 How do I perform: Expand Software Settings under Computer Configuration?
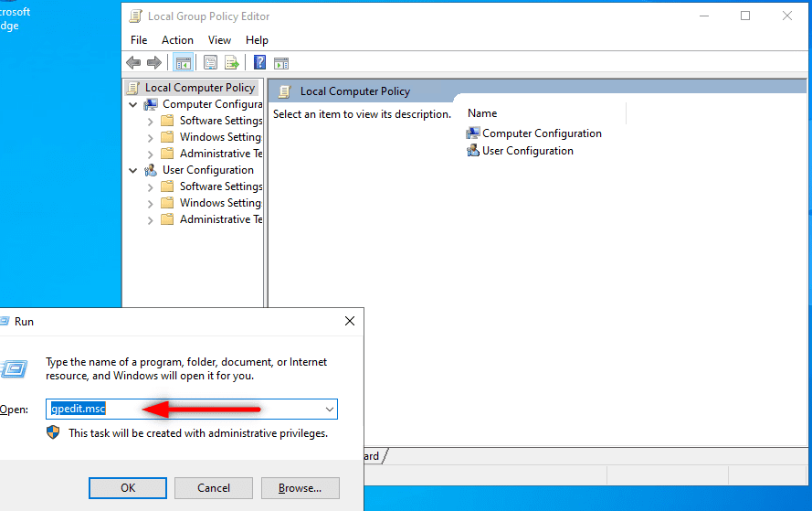150,122
